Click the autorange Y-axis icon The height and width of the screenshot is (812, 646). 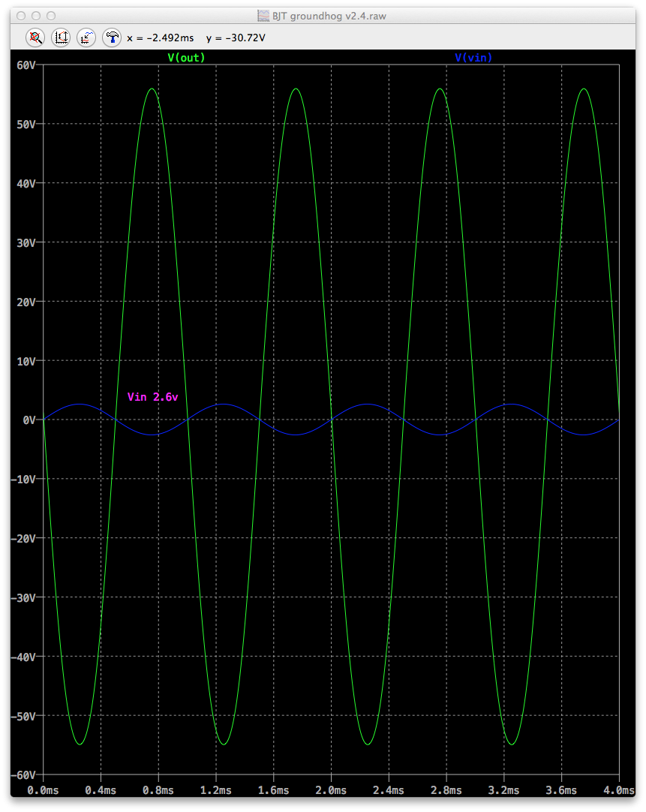pos(61,38)
